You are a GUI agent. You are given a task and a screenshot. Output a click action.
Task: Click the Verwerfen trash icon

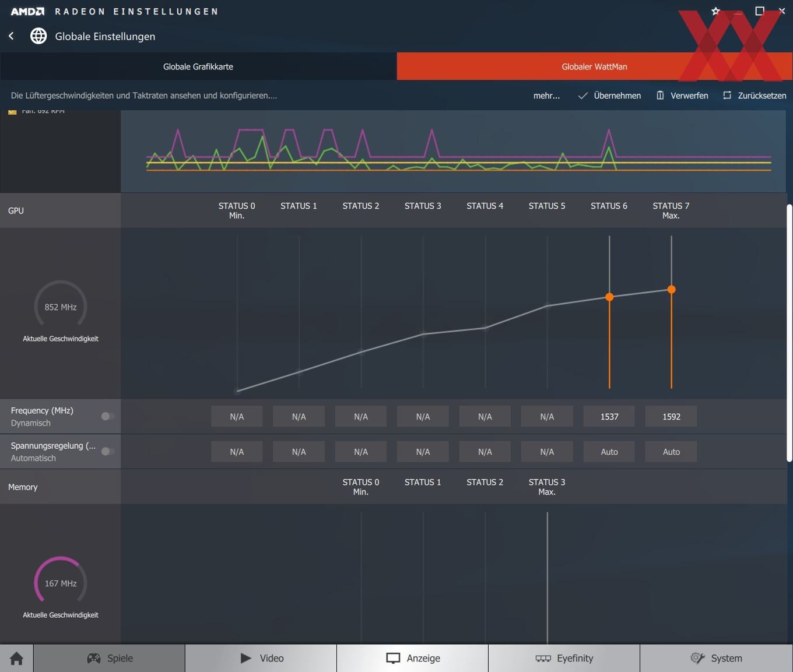pos(660,96)
